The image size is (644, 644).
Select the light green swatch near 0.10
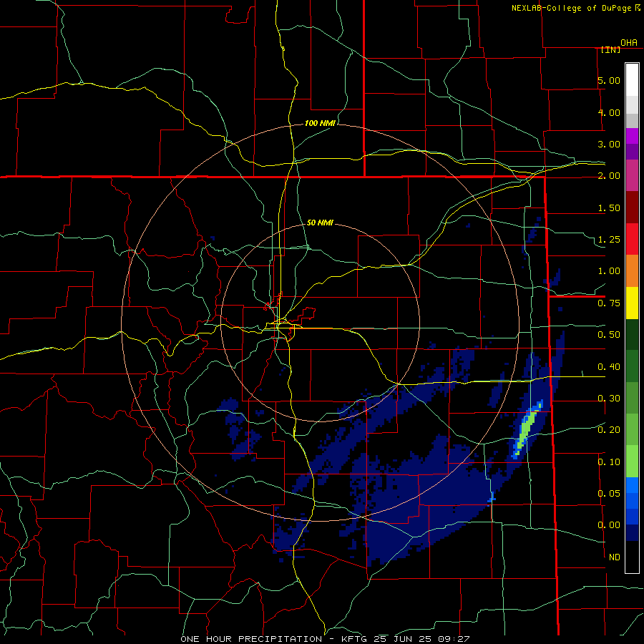coord(632,462)
